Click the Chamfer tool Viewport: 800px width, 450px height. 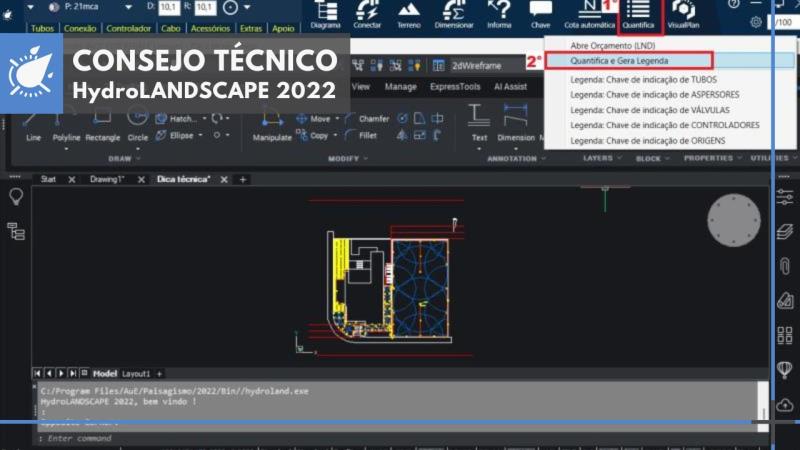[367, 118]
